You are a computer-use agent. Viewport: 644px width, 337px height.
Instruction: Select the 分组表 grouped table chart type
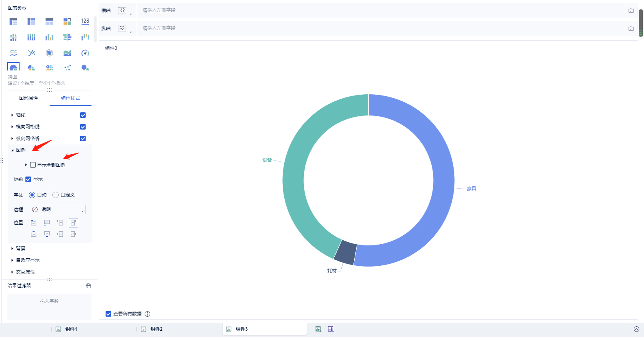click(x=13, y=22)
